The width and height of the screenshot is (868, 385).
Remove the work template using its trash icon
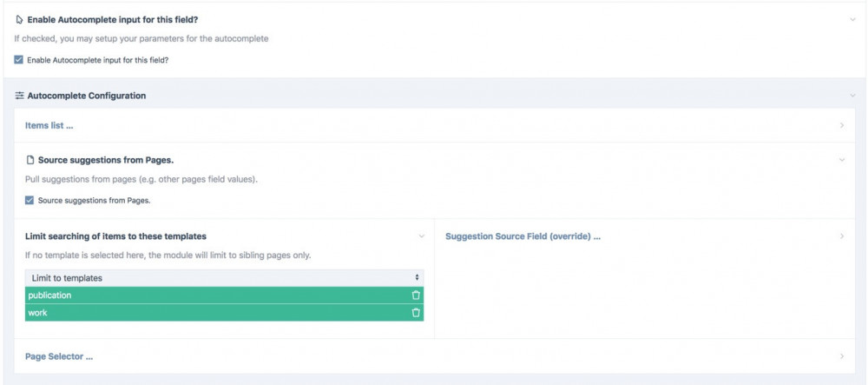click(x=416, y=313)
